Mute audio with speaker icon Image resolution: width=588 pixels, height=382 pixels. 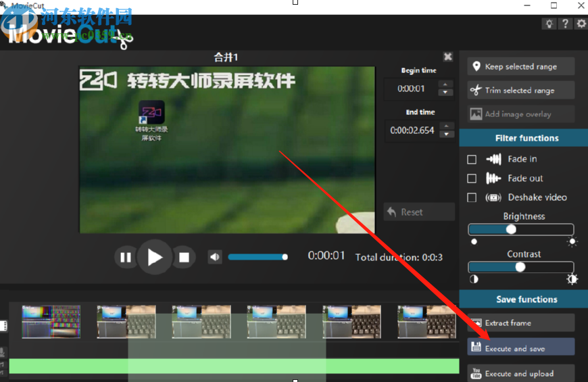215,257
